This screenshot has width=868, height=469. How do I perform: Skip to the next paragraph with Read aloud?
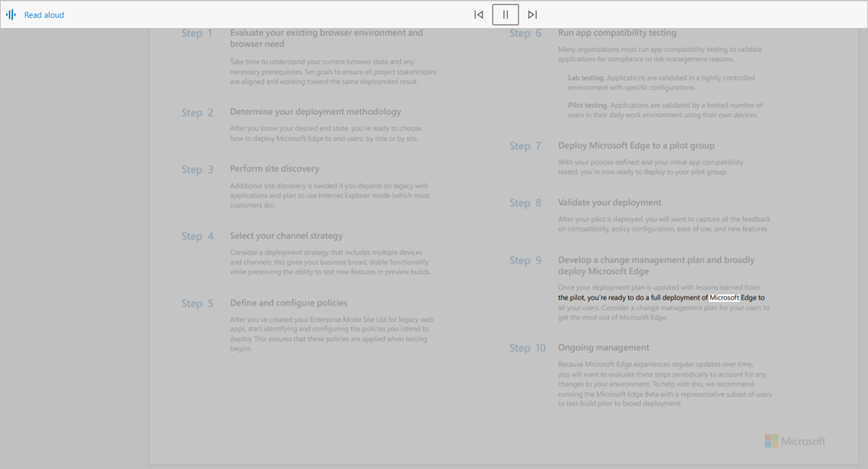(533, 14)
